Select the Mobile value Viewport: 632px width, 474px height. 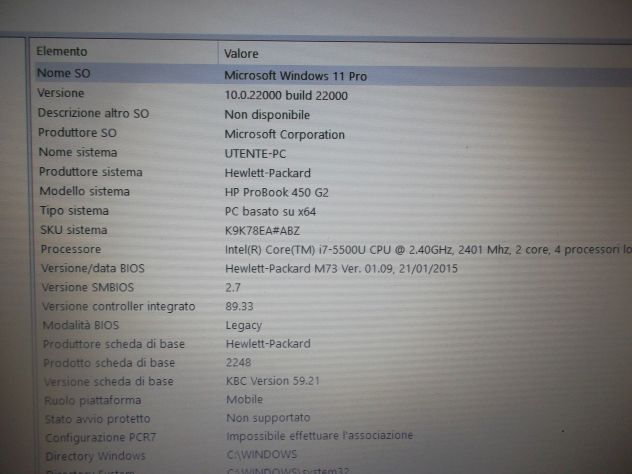244,399
